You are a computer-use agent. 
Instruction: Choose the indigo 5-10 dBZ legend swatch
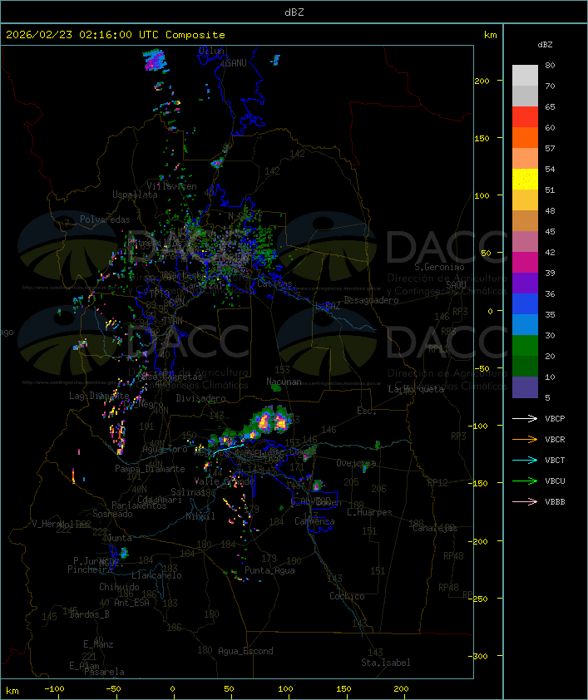tap(525, 387)
